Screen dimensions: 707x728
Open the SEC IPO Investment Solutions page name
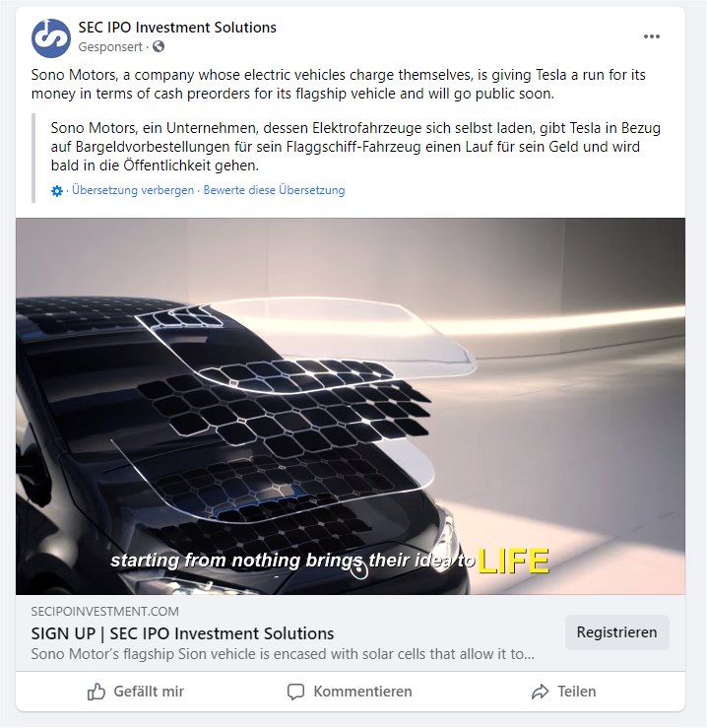[x=177, y=28]
